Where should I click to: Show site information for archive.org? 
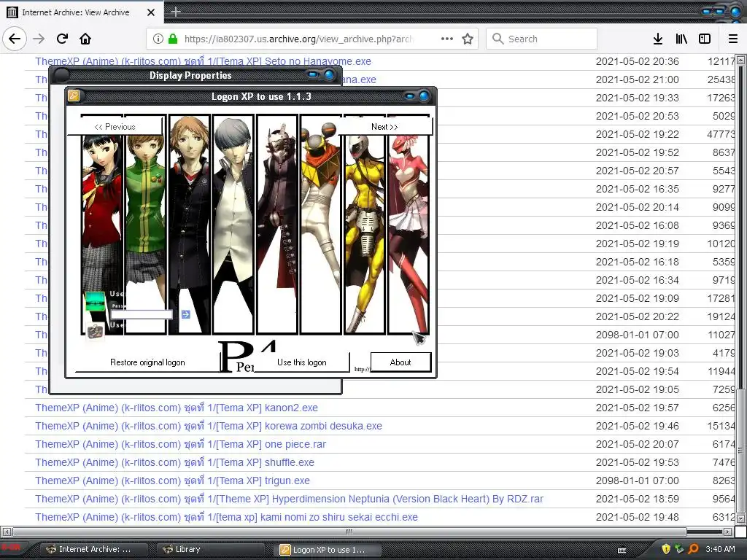click(158, 39)
